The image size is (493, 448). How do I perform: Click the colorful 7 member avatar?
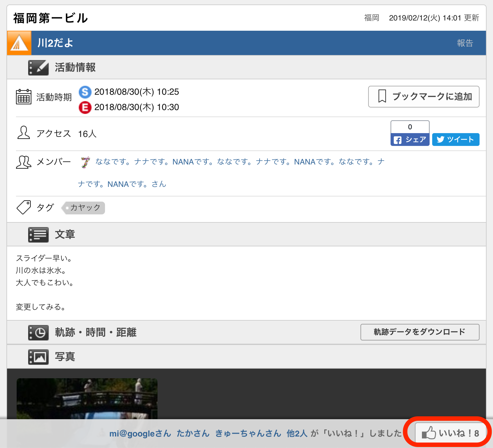click(x=85, y=162)
